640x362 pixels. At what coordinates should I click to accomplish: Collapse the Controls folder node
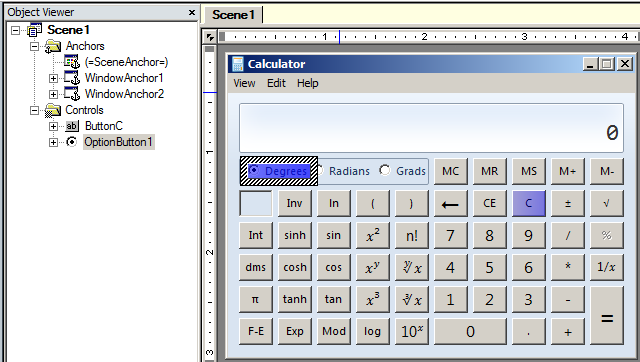click(x=35, y=110)
